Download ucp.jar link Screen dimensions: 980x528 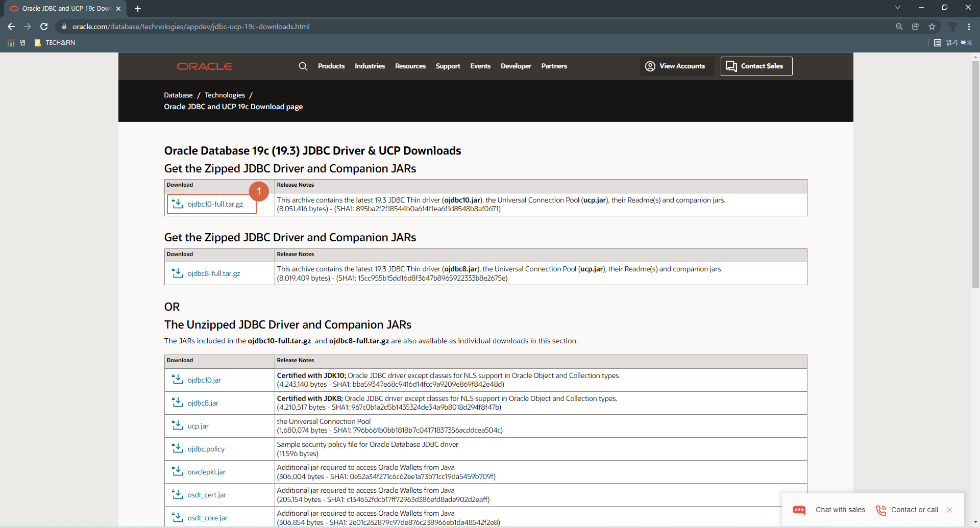point(198,426)
